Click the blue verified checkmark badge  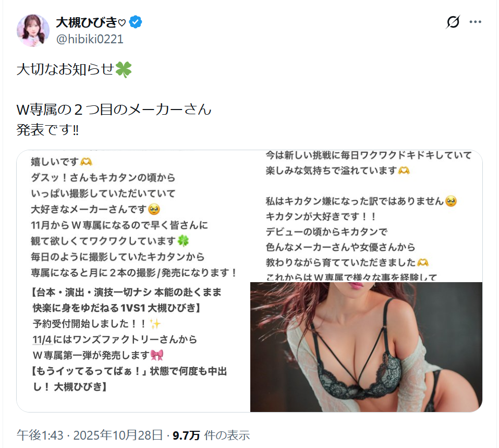136,22
